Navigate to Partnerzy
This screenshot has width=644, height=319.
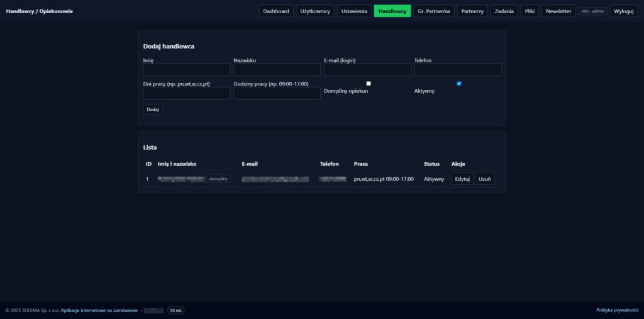[472, 11]
